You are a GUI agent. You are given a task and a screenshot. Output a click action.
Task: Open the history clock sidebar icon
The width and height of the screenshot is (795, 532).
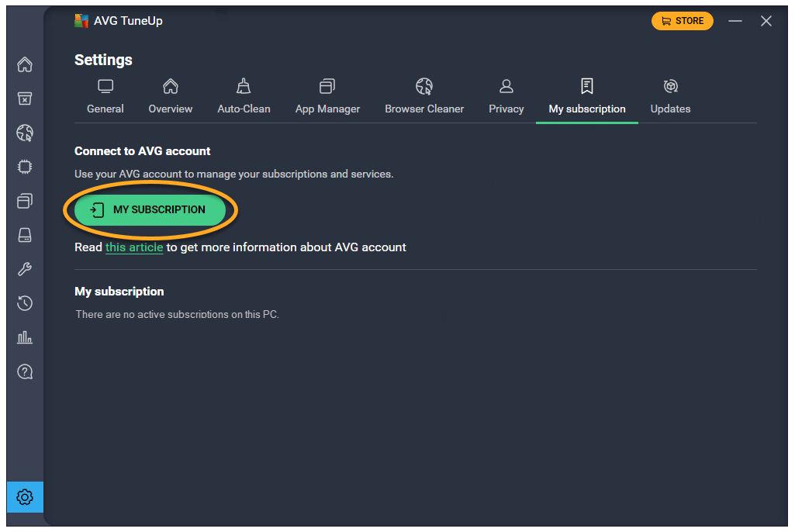click(25, 303)
